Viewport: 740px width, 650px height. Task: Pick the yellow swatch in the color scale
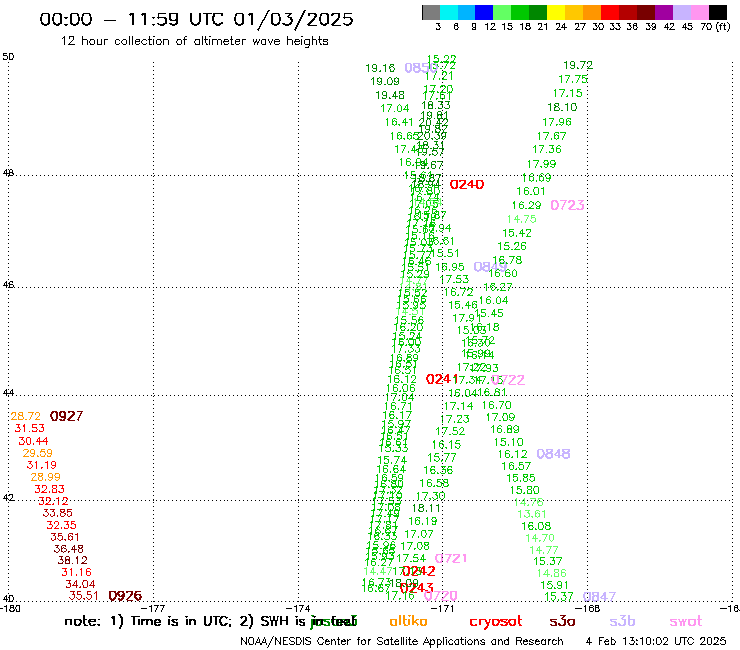point(556,12)
